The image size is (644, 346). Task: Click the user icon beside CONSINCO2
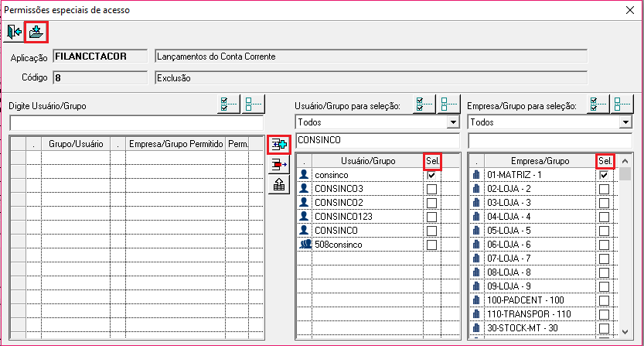click(x=304, y=203)
